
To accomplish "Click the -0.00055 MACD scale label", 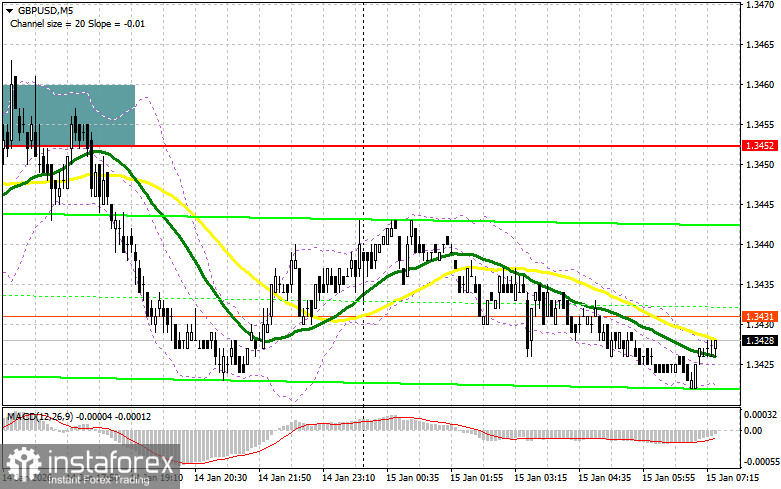I will (761, 462).
